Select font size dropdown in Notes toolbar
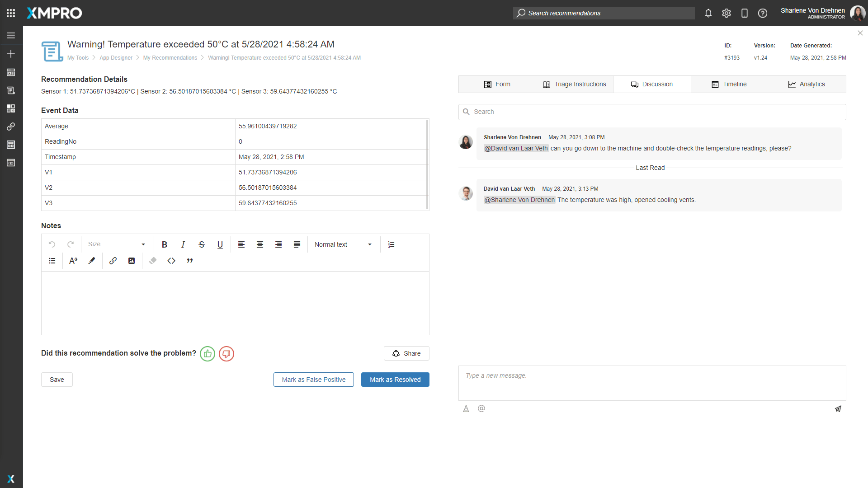The image size is (868, 488). pos(116,244)
